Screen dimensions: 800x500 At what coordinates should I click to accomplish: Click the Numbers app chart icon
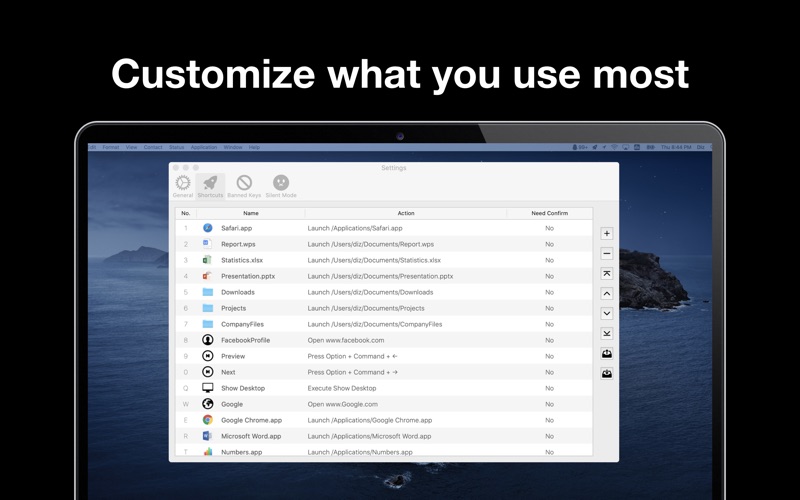click(x=208, y=452)
